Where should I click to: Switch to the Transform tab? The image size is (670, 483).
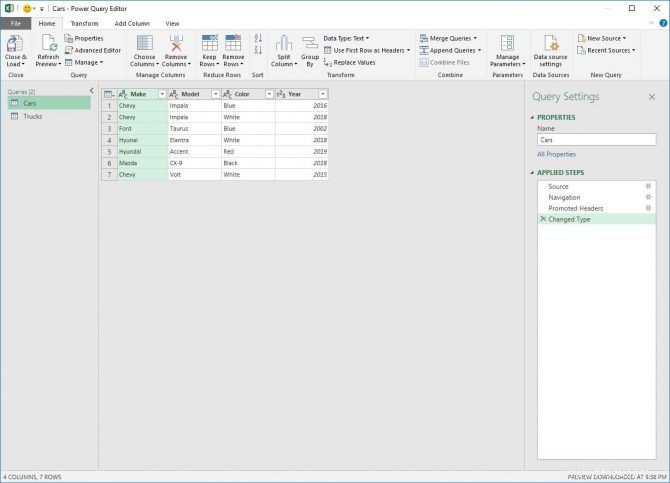(x=84, y=24)
